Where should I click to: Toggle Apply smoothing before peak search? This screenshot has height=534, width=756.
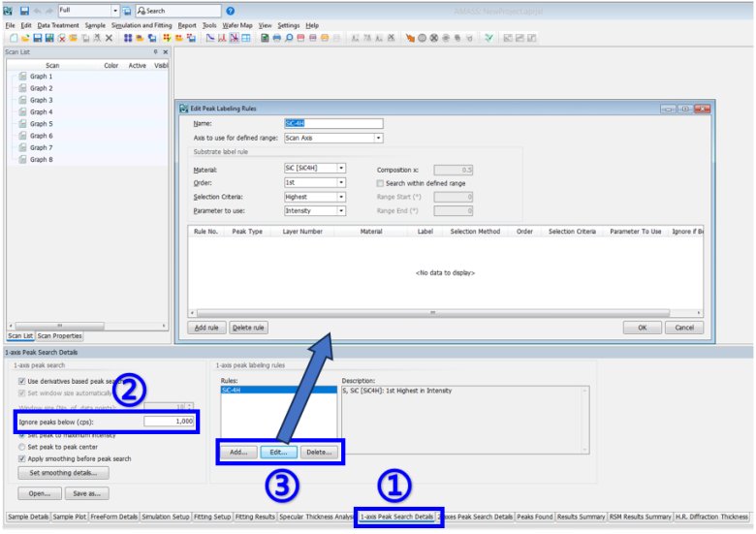22,458
